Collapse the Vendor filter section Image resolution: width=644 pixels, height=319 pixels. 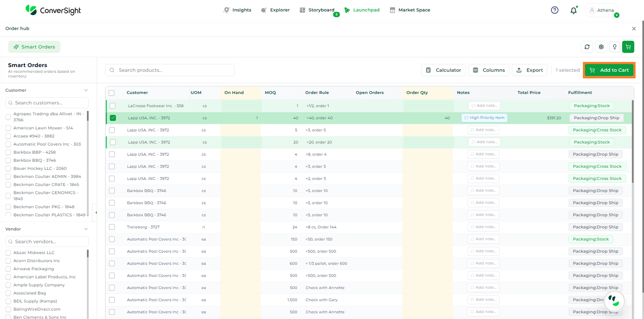(86, 229)
